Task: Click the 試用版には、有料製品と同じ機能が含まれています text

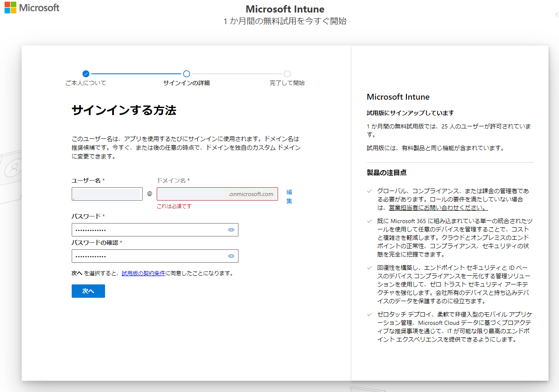Action: (x=435, y=148)
